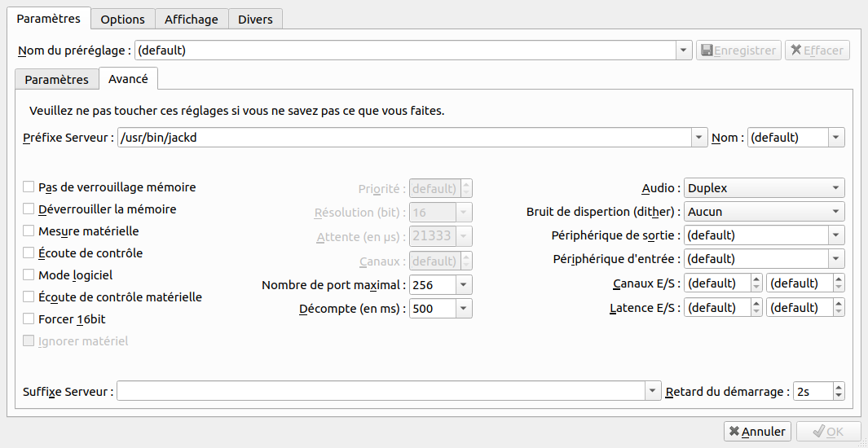
Task: Enable Pas de verrouillage mémoire checkbox
Action: [29, 187]
